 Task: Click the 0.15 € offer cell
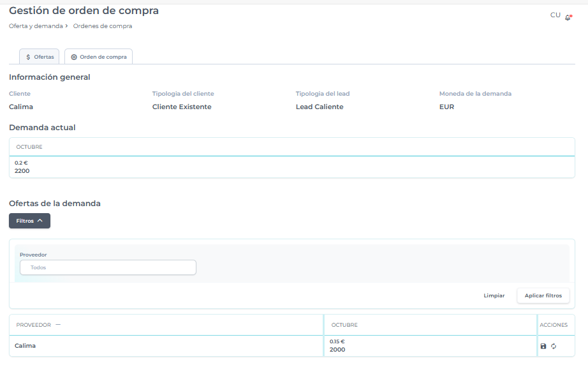[x=337, y=341]
